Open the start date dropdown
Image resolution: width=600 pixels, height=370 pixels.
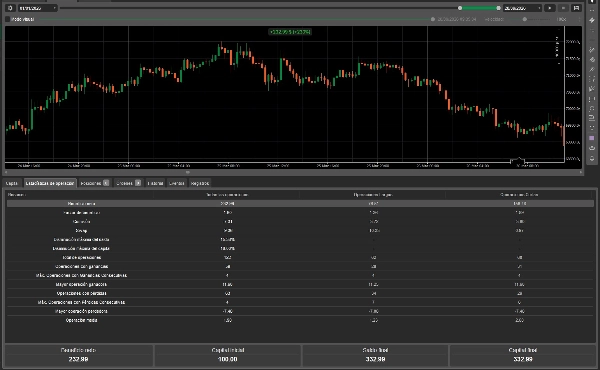[38, 8]
